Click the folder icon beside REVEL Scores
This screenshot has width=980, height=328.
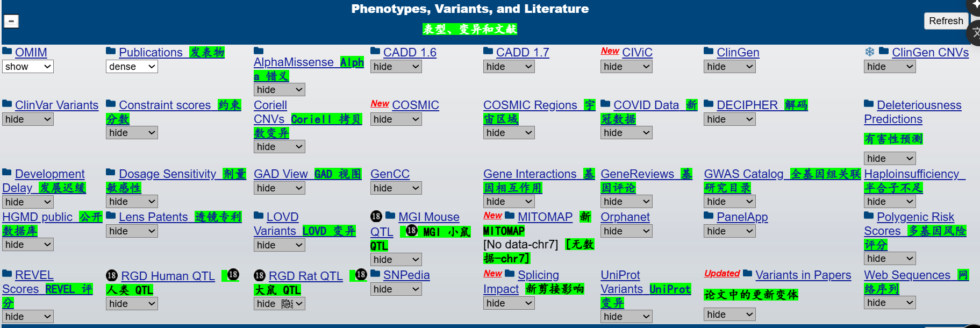pos(7,274)
